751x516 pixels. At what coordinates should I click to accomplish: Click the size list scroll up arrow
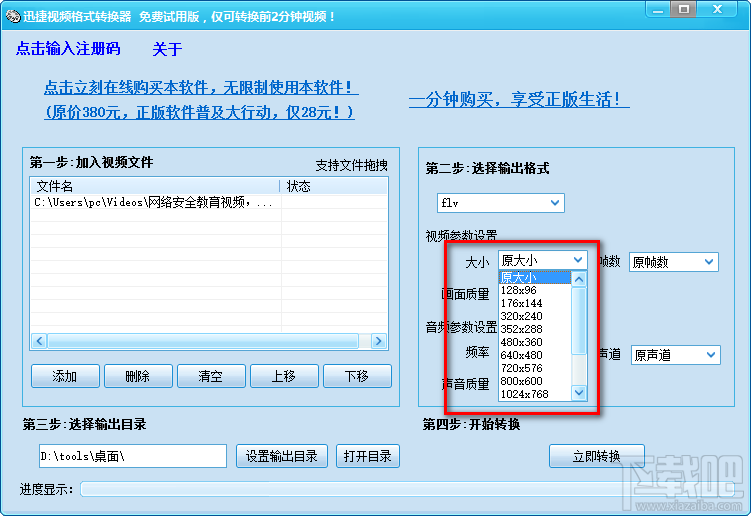(x=579, y=279)
